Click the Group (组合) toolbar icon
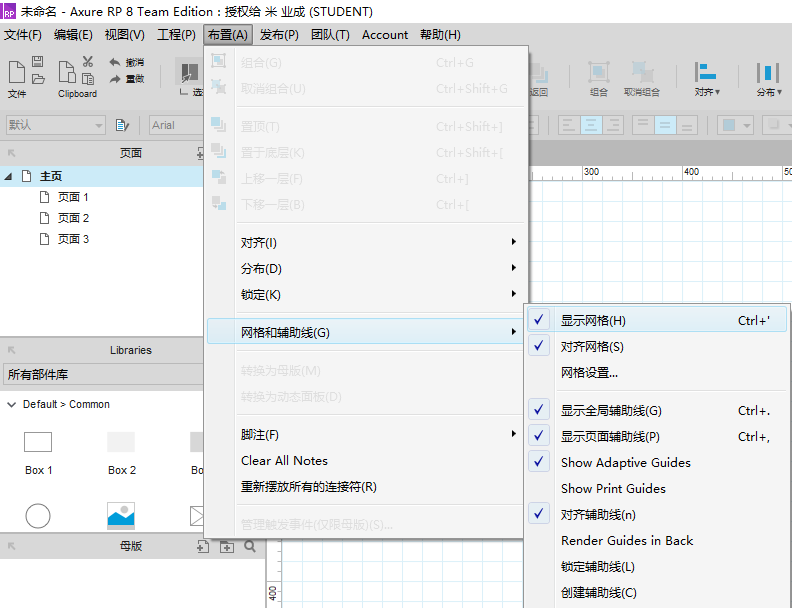Screen dimensions: 792x608 tap(598, 73)
